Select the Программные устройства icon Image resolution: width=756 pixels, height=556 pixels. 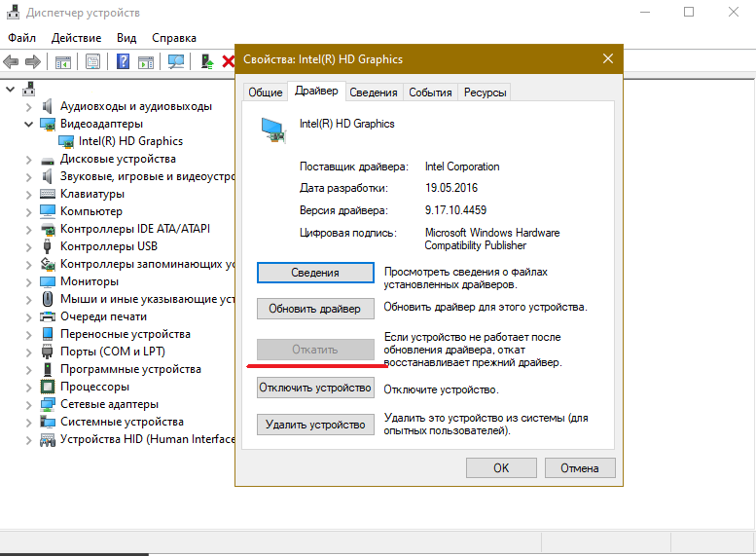48,369
